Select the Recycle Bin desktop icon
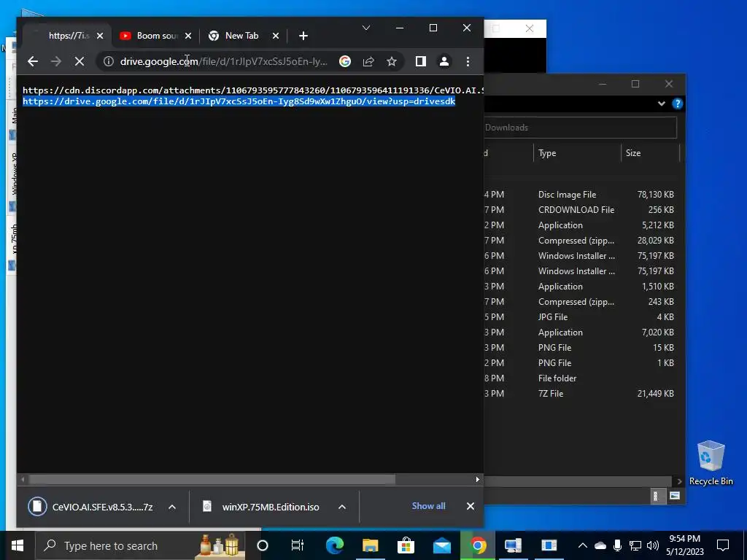This screenshot has height=560, width=747. point(711,462)
